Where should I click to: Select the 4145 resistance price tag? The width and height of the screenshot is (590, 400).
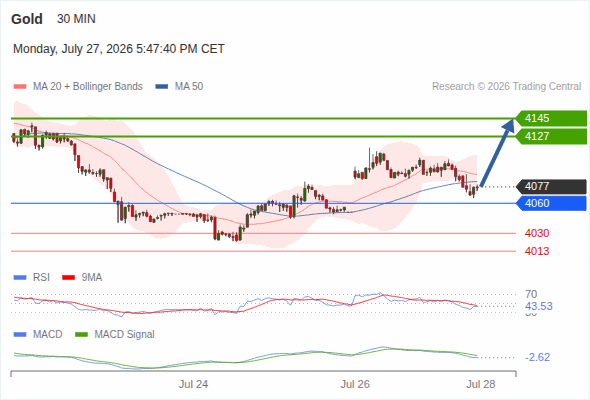pos(551,118)
